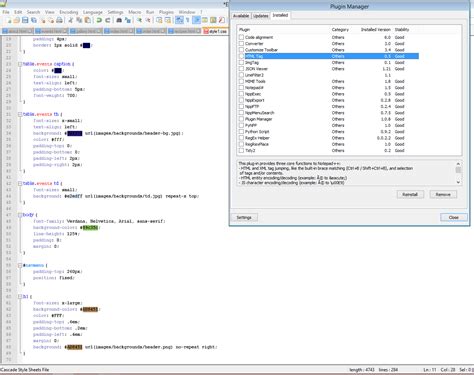Image resolution: width=474 pixels, height=375 pixels.
Task: Toggle Show All Characters pilcrow icon
Action: tap(188, 20)
